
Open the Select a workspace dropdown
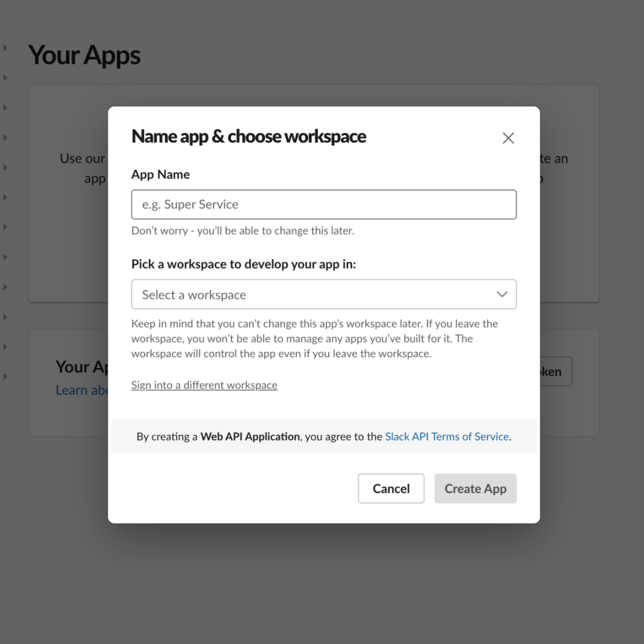[x=324, y=295]
